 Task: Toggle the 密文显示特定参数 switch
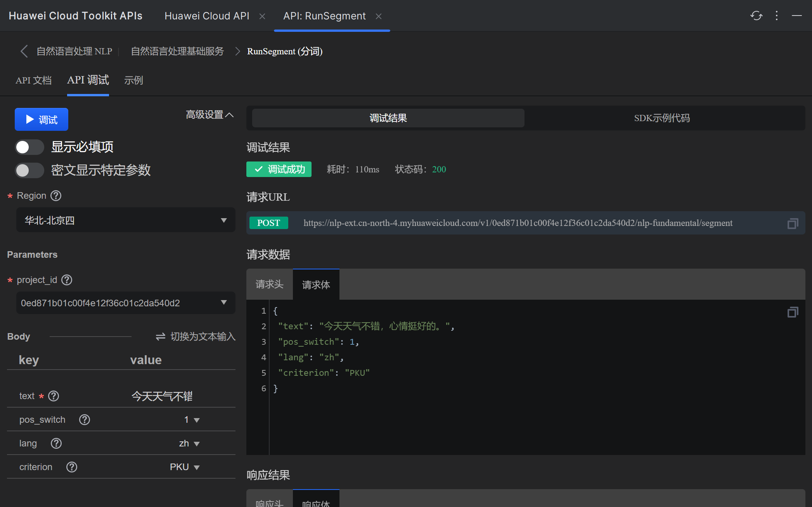click(x=29, y=170)
